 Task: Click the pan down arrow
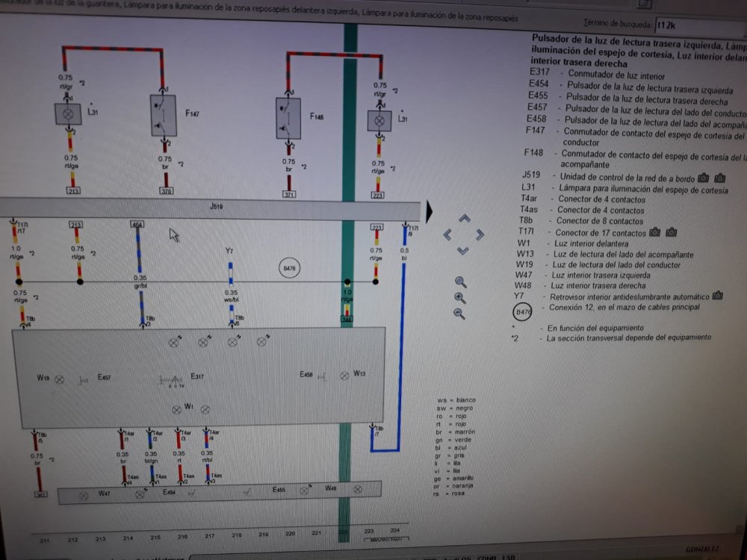463,250
